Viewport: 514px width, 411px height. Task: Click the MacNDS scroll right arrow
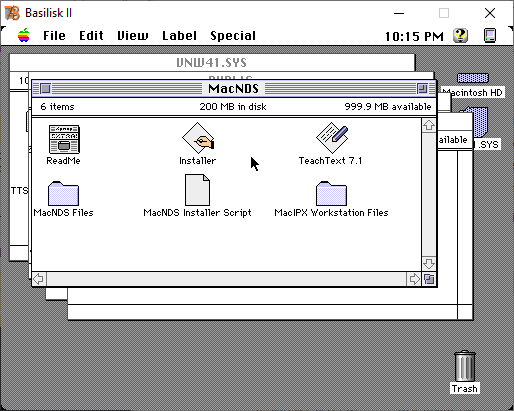tap(414, 279)
